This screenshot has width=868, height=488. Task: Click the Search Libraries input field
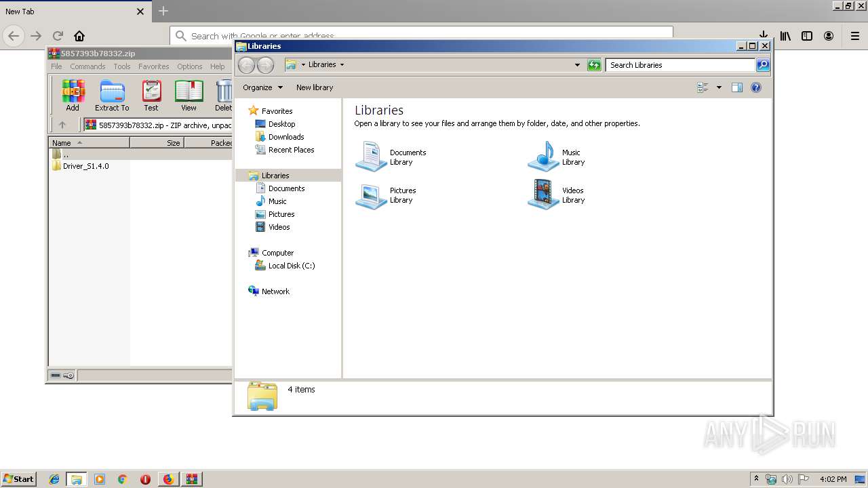(680, 65)
